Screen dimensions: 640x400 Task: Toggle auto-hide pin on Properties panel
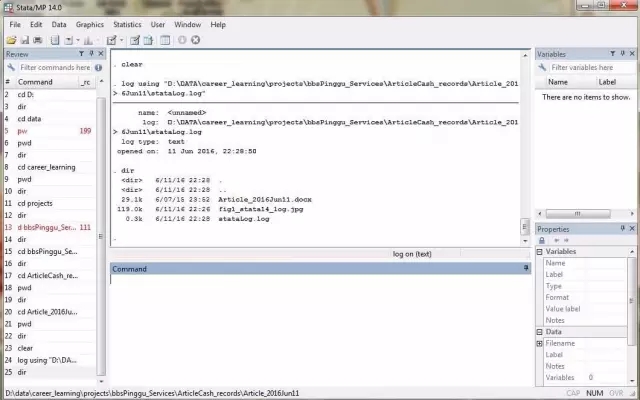click(x=623, y=229)
